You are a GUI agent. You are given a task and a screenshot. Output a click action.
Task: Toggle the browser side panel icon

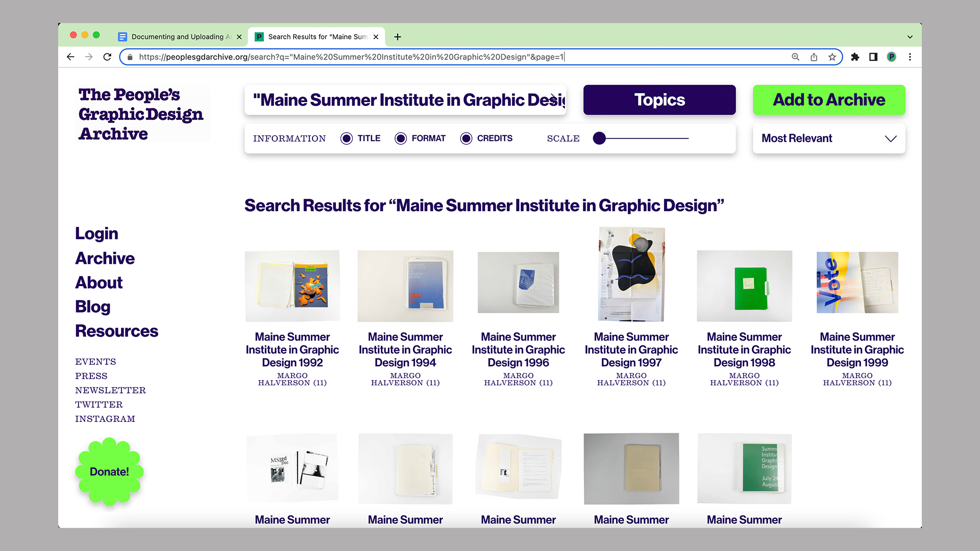point(873,57)
